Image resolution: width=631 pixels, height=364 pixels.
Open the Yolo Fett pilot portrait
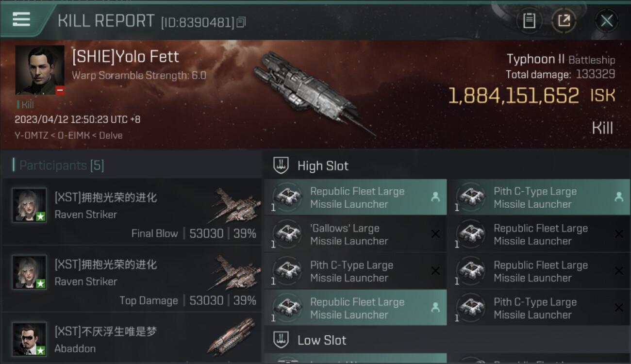tap(40, 70)
